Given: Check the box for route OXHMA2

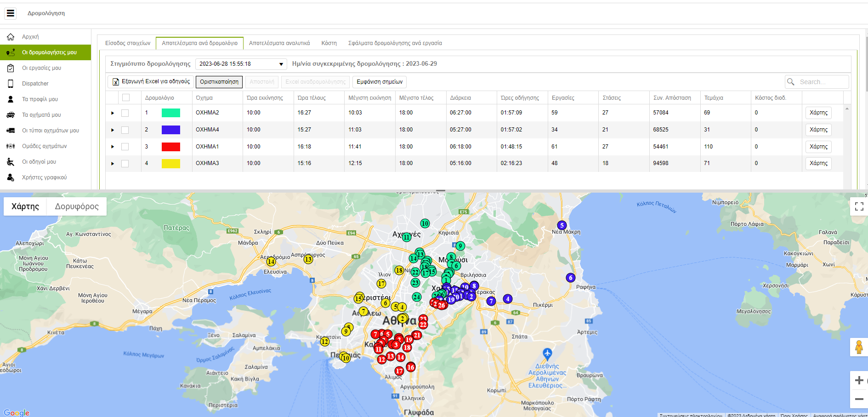Looking at the screenshot, I should (x=125, y=113).
